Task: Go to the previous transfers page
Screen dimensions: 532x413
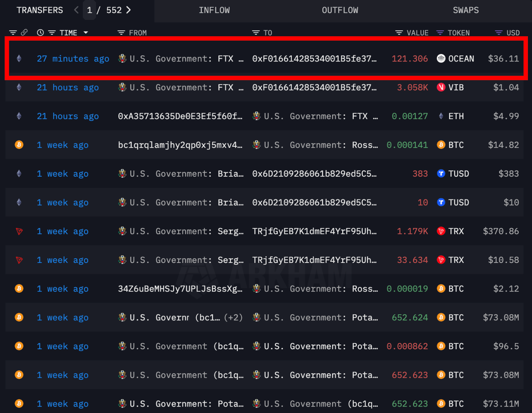Action: [76, 10]
